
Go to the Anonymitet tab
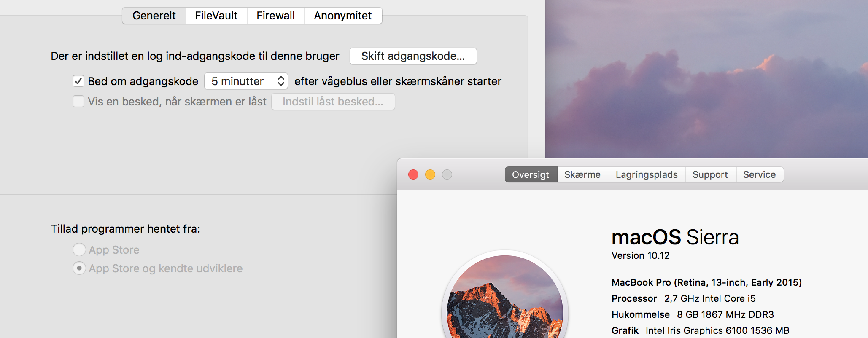tap(343, 16)
